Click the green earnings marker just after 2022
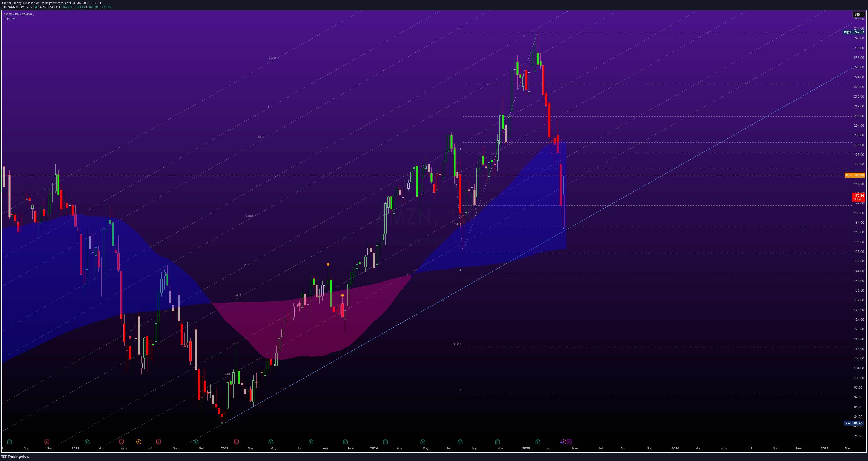The width and height of the screenshot is (868, 461). pos(87,441)
